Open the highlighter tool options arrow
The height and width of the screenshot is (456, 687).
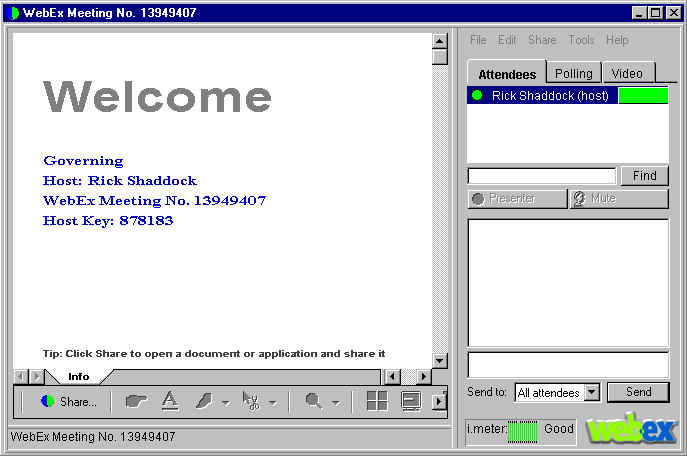(x=226, y=403)
